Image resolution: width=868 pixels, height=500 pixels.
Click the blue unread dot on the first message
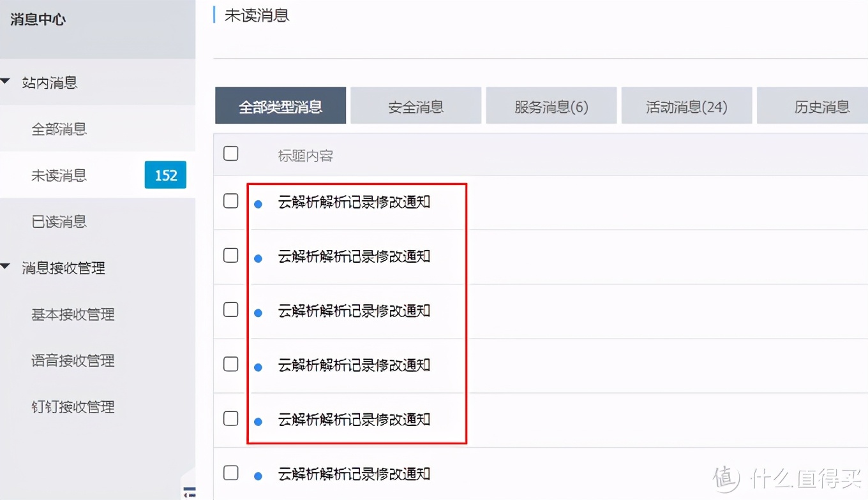(258, 204)
